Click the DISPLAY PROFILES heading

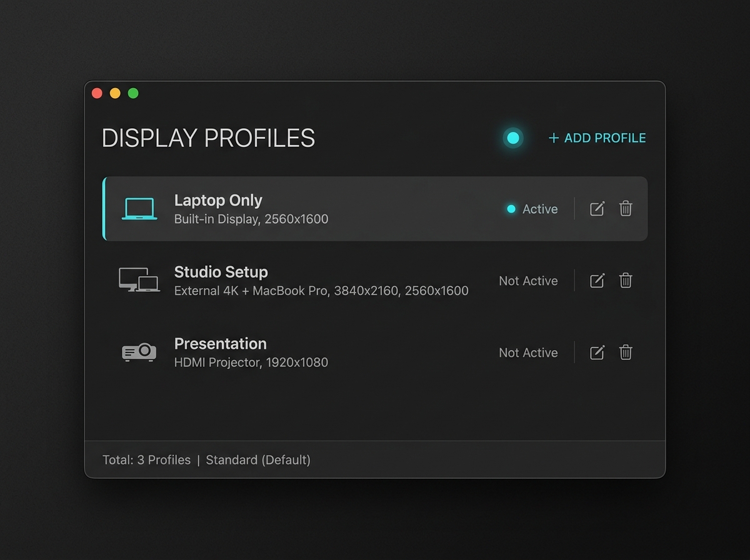pyautogui.click(x=208, y=138)
